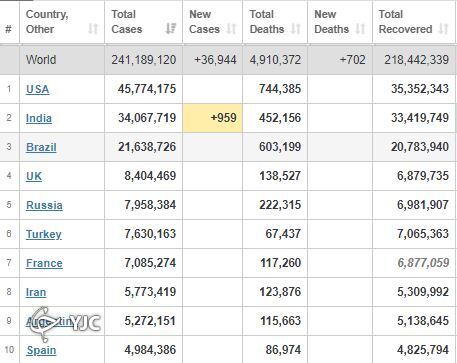
Task: Select Turkey recovered 7,065,363
Action: pyautogui.click(x=423, y=234)
